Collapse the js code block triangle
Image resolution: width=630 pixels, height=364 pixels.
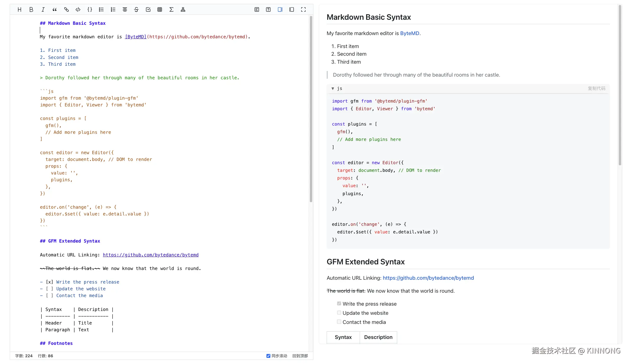[x=333, y=88]
